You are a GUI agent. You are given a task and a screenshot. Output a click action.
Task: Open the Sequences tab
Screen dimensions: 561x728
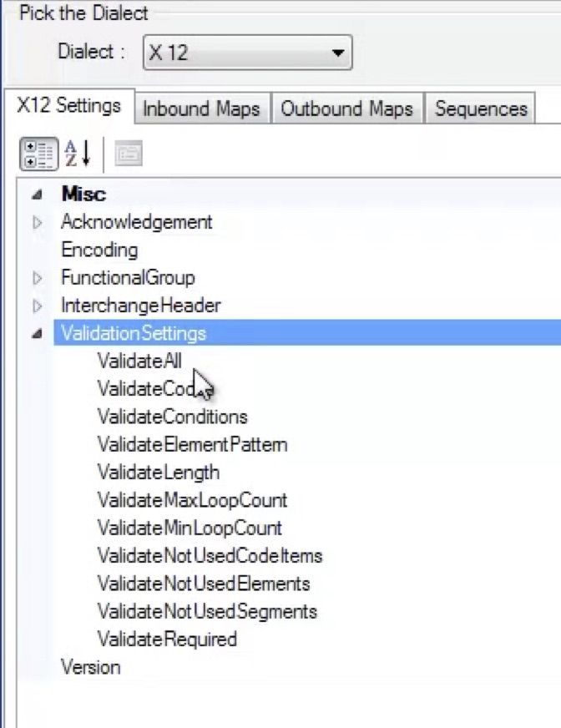481,109
